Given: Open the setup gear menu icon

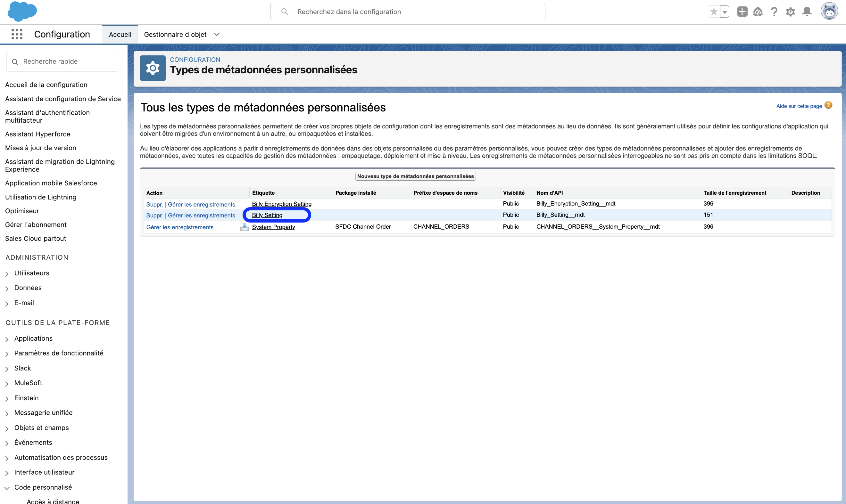Looking at the screenshot, I should [x=790, y=12].
